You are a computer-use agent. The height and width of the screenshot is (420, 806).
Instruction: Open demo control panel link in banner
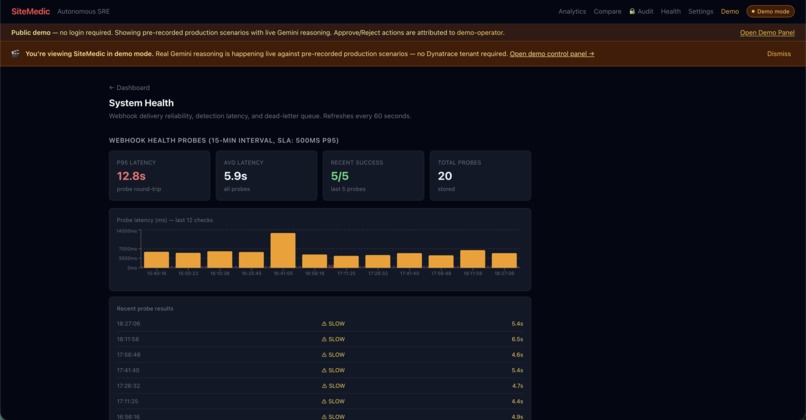552,53
